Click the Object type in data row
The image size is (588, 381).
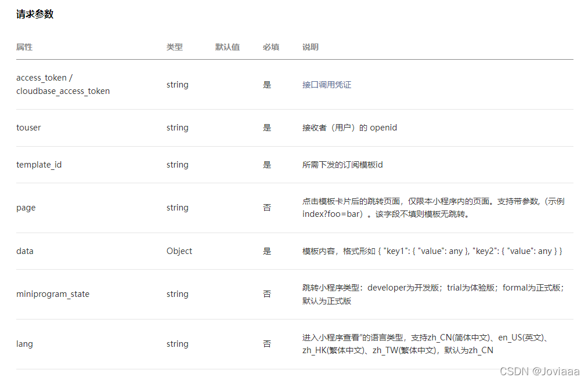click(x=179, y=251)
